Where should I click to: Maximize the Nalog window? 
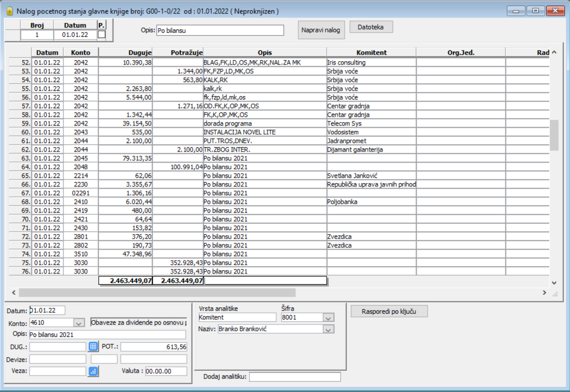click(x=535, y=11)
